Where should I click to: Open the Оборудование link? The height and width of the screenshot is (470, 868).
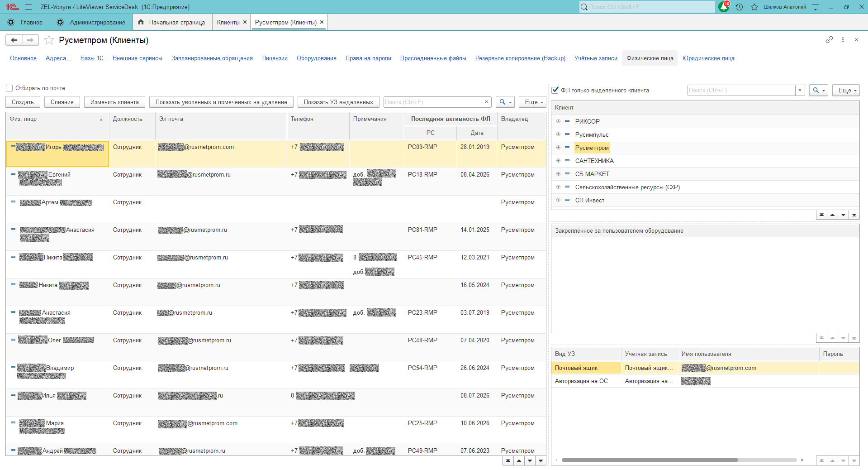point(317,58)
